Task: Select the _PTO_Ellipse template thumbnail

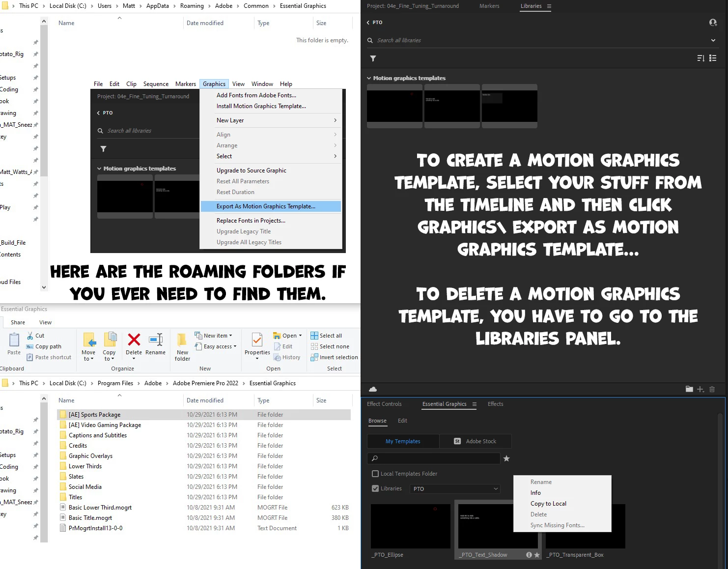Action: click(411, 526)
